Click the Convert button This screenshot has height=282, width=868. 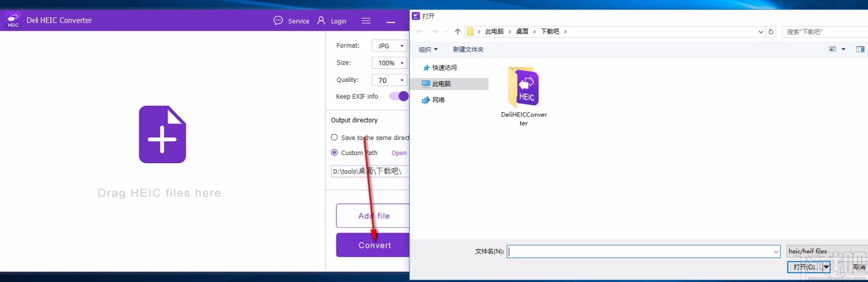tap(373, 245)
